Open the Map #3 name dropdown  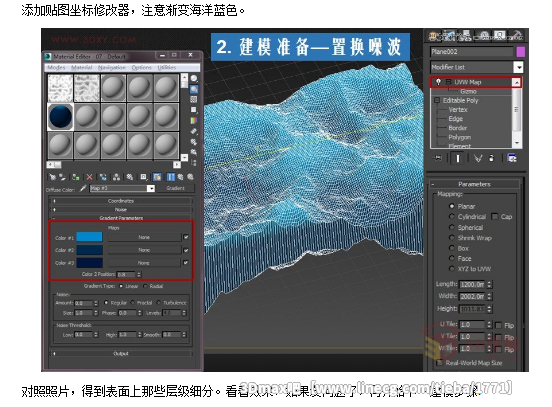point(151,188)
